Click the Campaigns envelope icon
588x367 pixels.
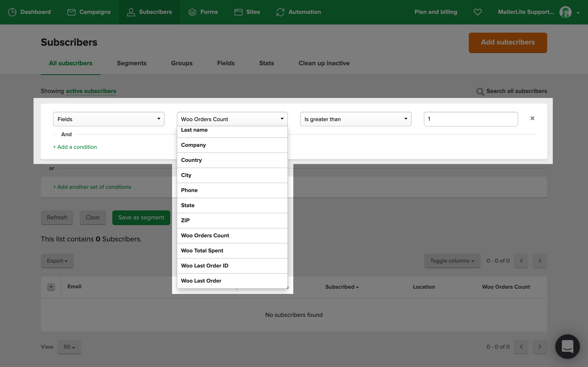pos(71,12)
